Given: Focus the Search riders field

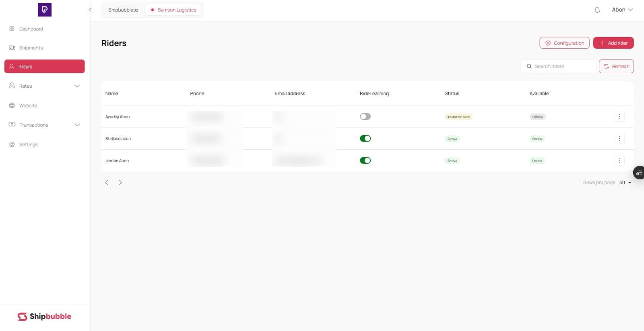Looking at the screenshot, I should (x=558, y=66).
